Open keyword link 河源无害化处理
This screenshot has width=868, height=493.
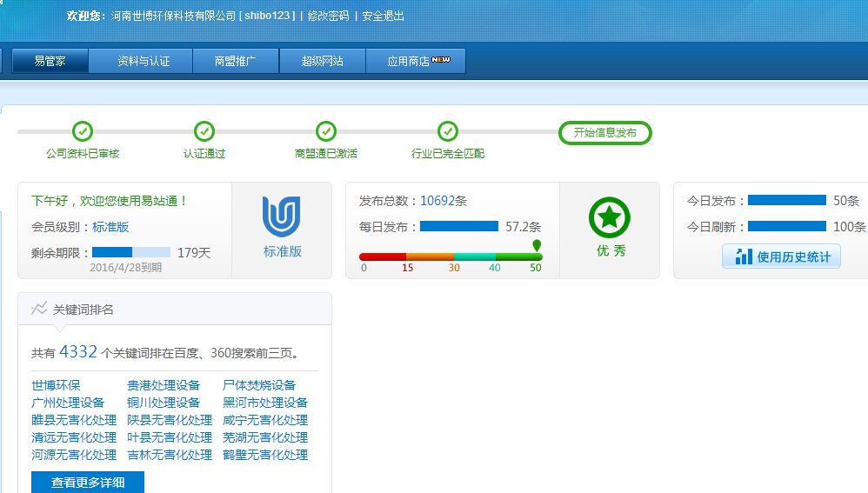(x=74, y=455)
